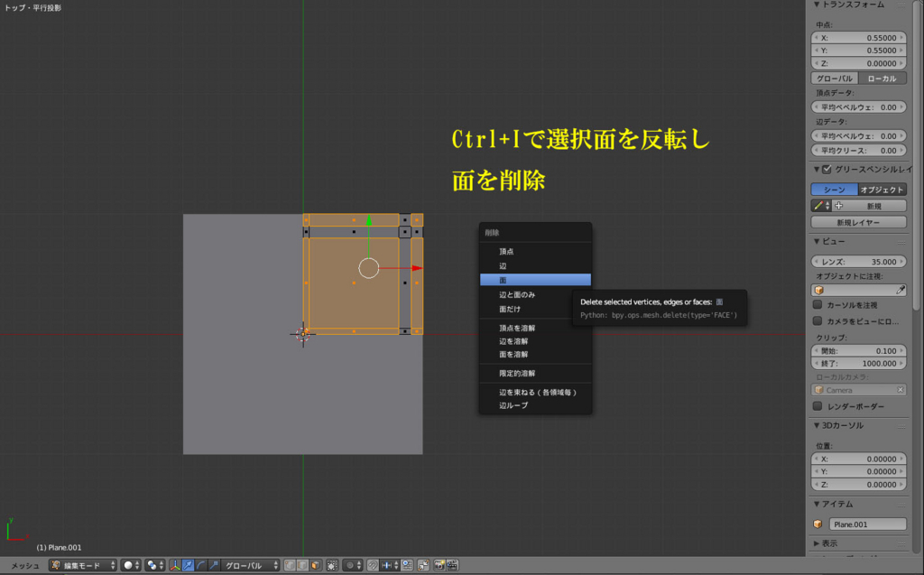This screenshot has width=924, height=575.
Task: Click the clip 終了 1000.000 field
Action: (859, 364)
